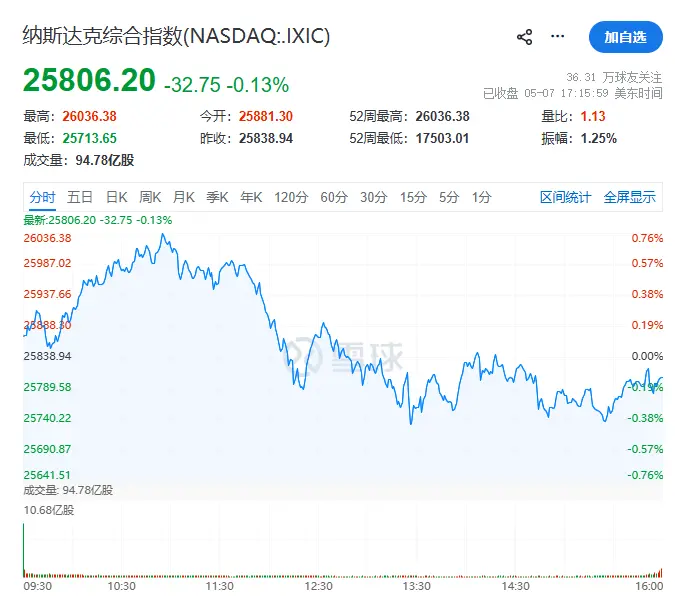The width and height of the screenshot is (675, 606).
Task: Click the 14:30 time axis label
Action: (515, 586)
